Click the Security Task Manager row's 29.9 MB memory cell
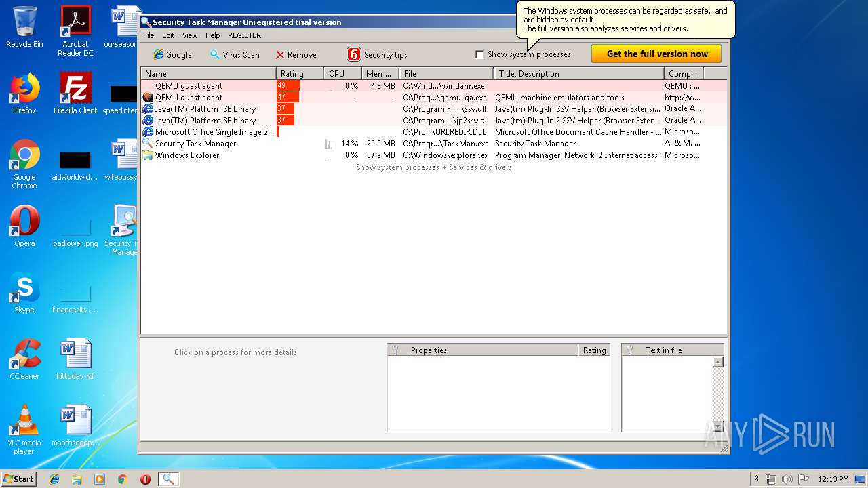 (380, 144)
